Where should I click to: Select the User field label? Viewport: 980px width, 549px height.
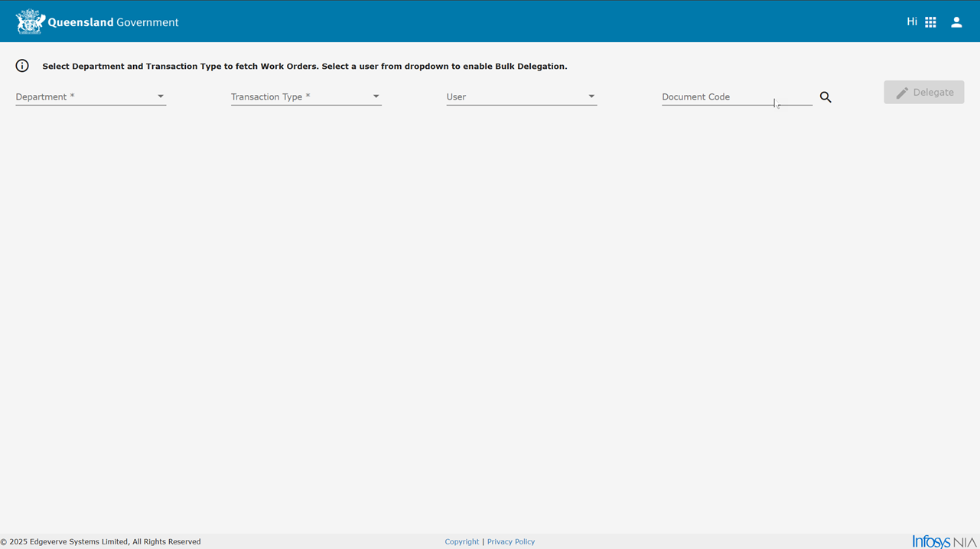click(456, 97)
